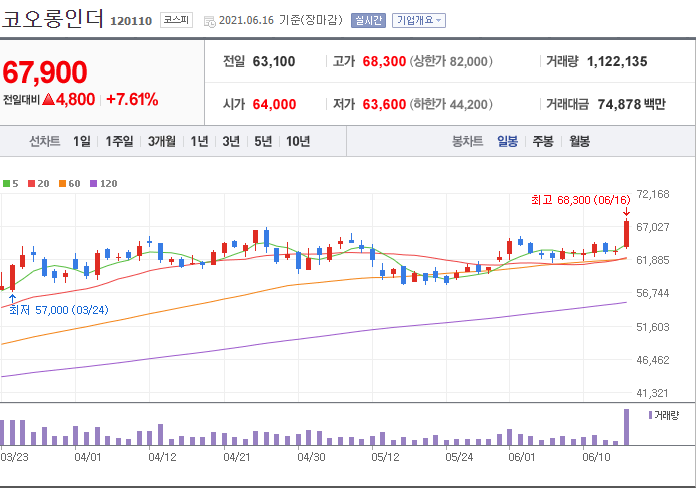Click the calendar icon beside 2021.06.16 date
The image size is (696, 488).
(x=209, y=21)
